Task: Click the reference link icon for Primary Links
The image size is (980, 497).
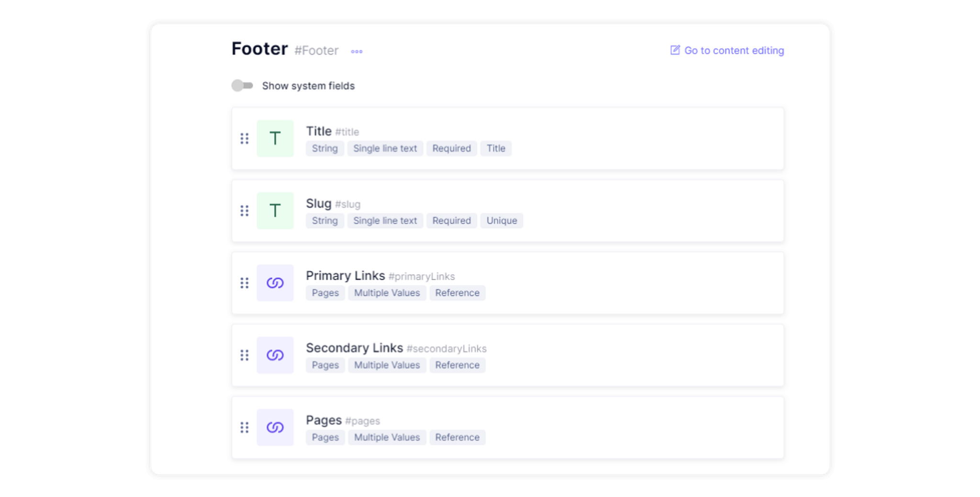Action: [275, 283]
